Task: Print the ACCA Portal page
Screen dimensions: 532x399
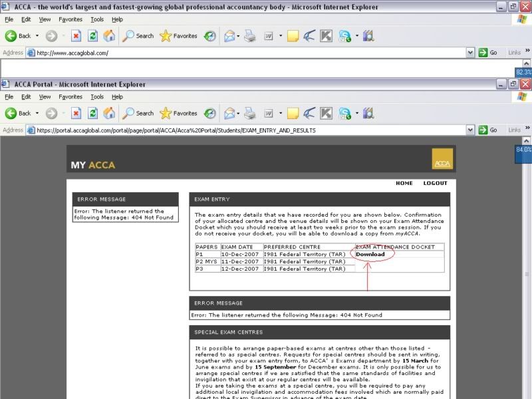Action: coord(250,113)
